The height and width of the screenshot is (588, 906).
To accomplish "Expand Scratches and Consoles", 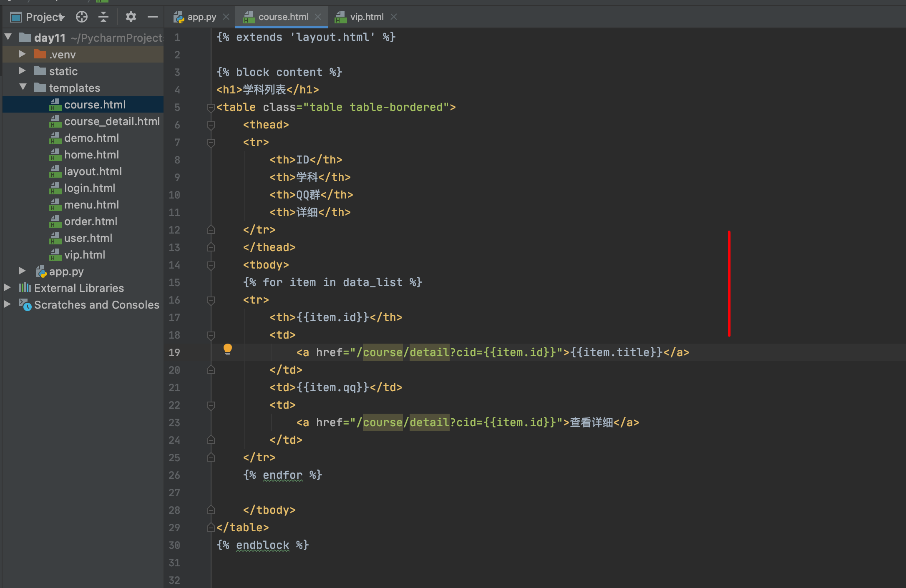I will (8, 304).
